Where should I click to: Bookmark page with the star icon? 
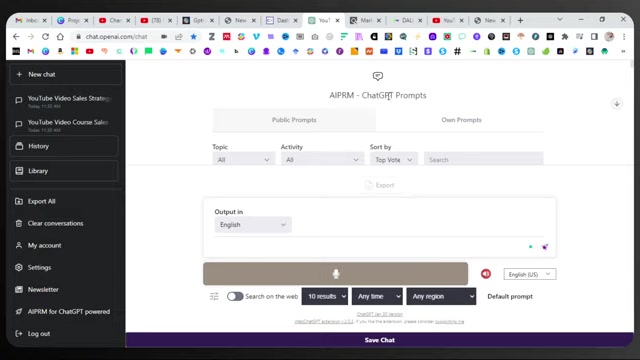click(193, 37)
